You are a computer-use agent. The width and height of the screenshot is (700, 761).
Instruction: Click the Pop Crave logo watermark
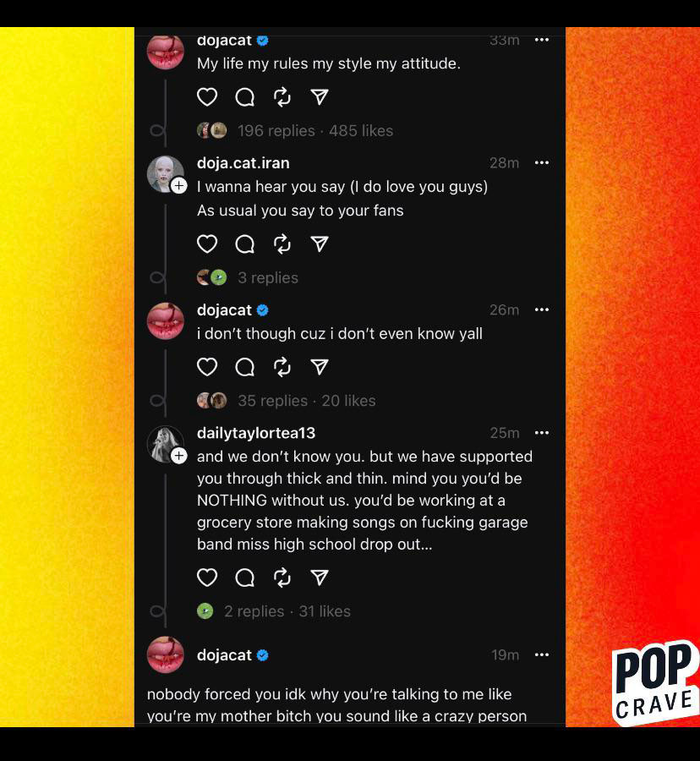point(655,682)
